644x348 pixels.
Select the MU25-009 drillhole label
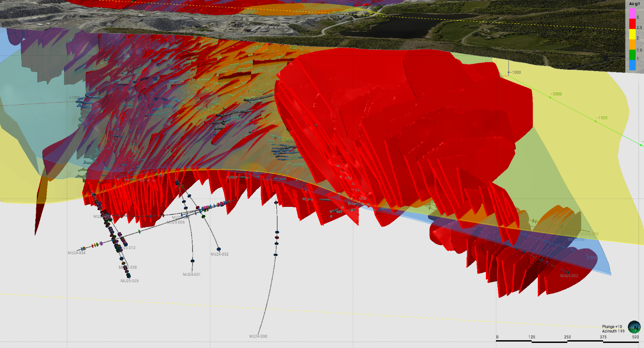pos(130,281)
